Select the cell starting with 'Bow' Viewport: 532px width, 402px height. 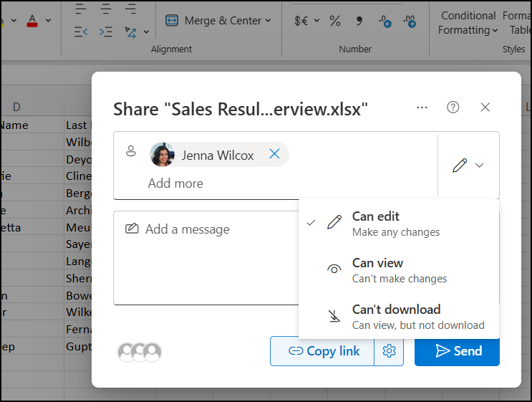pos(78,295)
